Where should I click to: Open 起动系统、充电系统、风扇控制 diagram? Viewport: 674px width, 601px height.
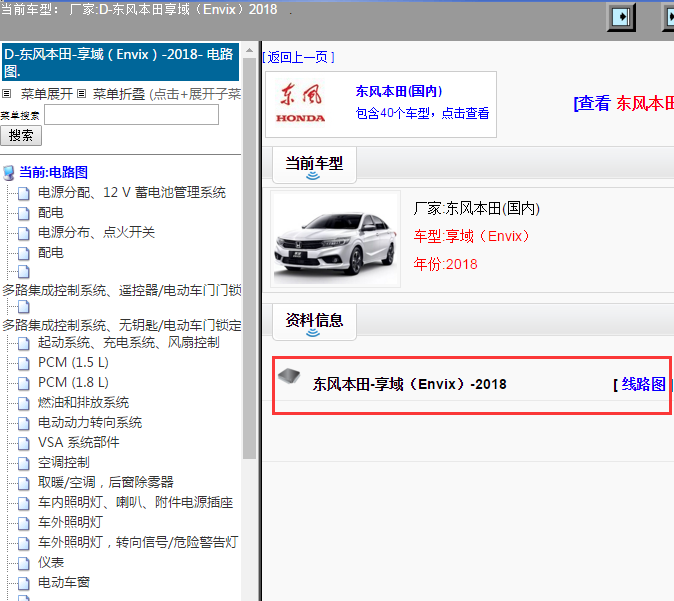click(129, 342)
